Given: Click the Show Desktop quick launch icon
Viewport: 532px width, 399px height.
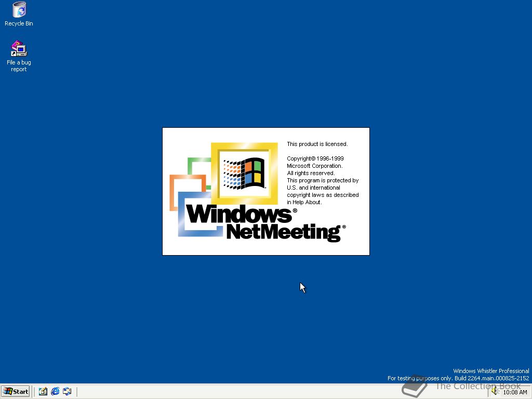Looking at the screenshot, I should [43, 392].
